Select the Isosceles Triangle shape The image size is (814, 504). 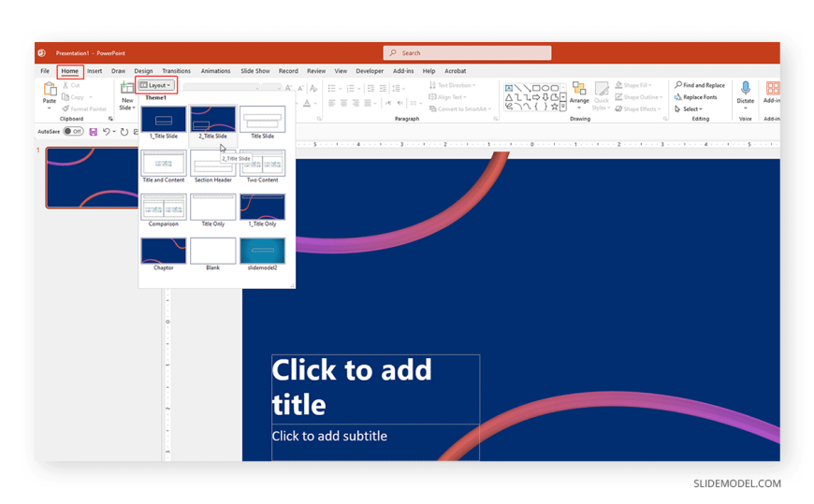click(x=509, y=97)
